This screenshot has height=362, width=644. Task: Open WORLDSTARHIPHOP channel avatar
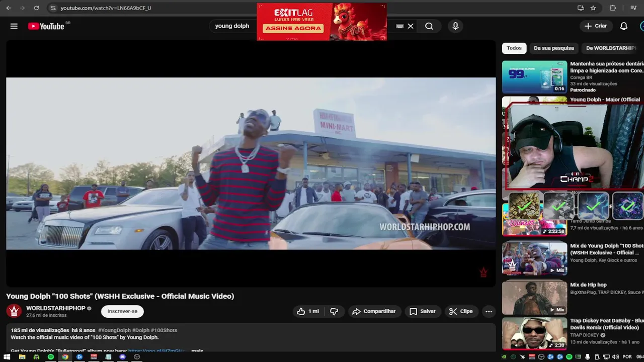coord(14,311)
